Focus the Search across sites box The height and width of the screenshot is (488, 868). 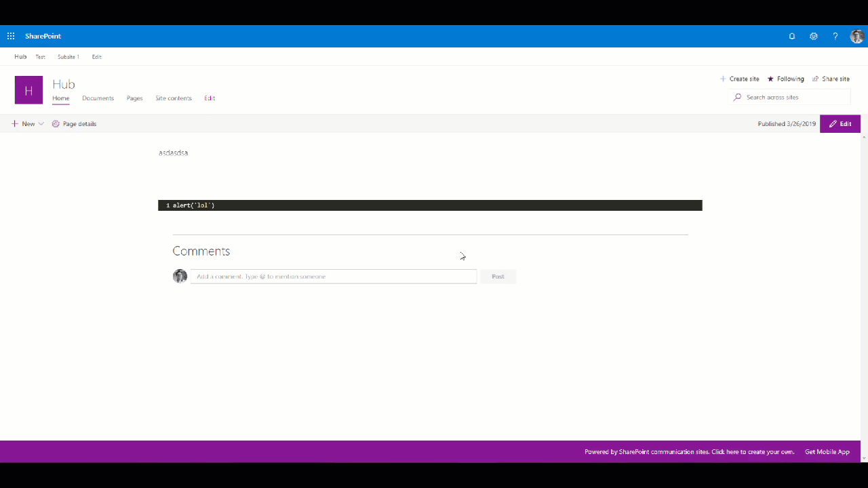click(789, 98)
